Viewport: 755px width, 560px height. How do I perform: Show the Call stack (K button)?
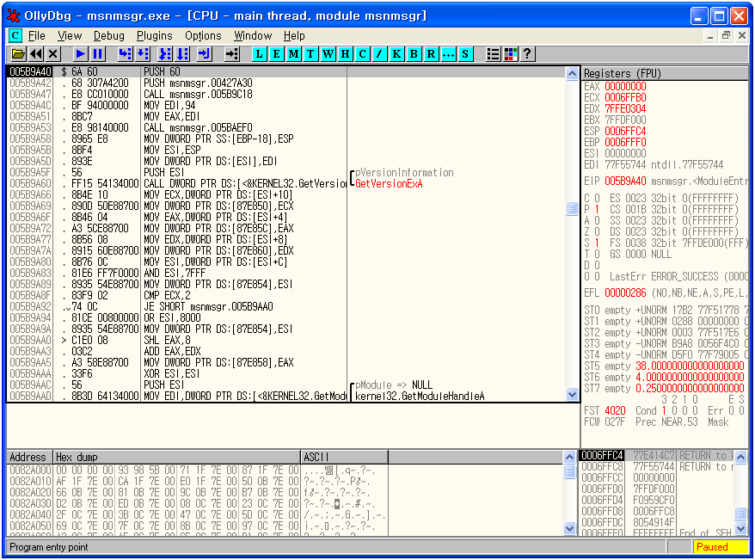(396, 54)
